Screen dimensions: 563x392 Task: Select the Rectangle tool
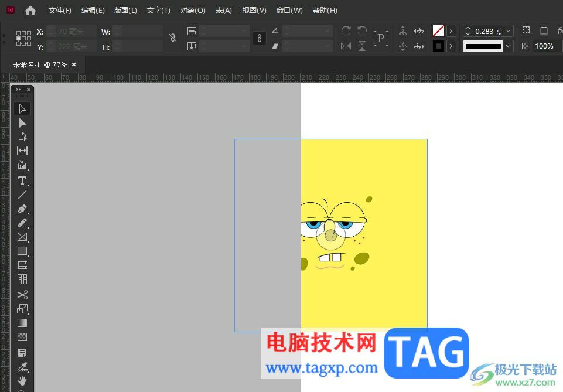coord(22,251)
